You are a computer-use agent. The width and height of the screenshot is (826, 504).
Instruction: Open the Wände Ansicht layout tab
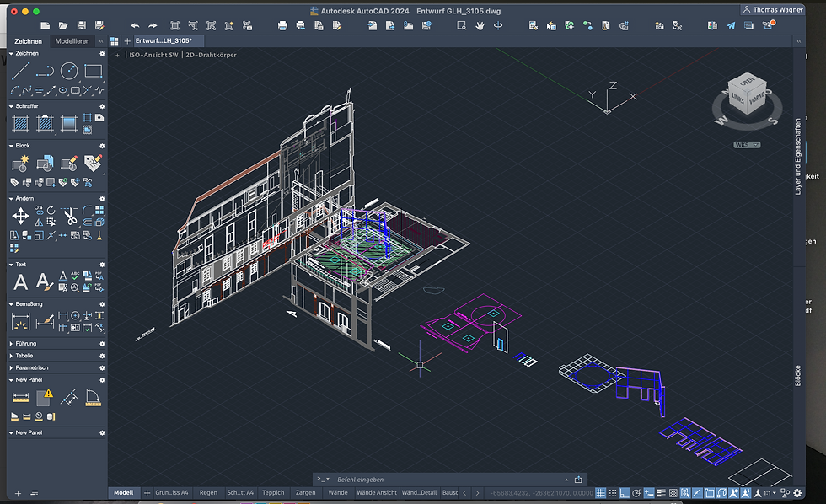(x=377, y=492)
